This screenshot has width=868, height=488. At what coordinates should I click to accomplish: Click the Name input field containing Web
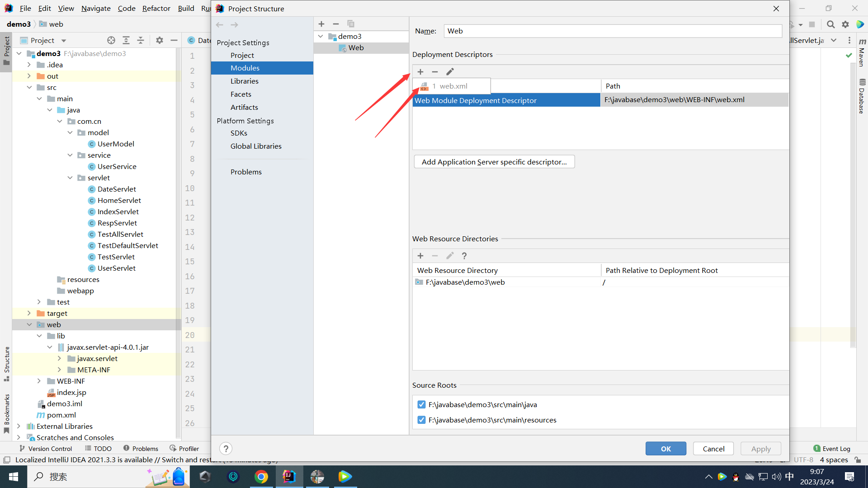[x=613, y=31]
